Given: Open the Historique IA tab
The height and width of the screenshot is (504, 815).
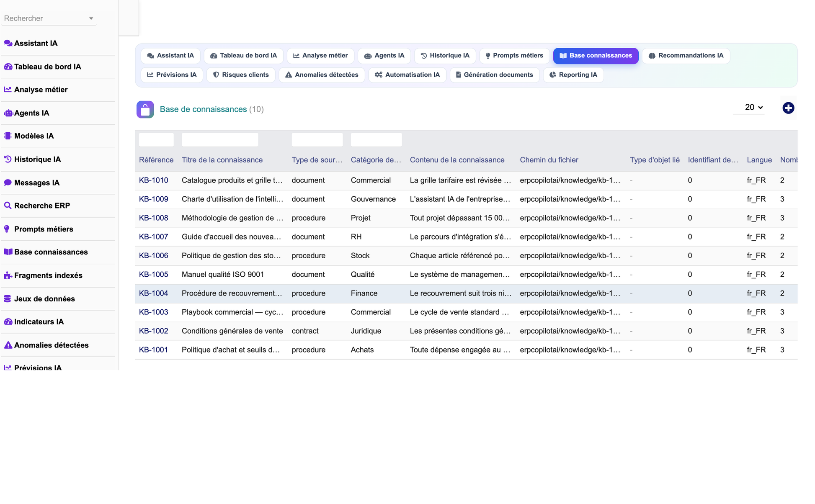Looking at the screenshot, I should 445,56.
